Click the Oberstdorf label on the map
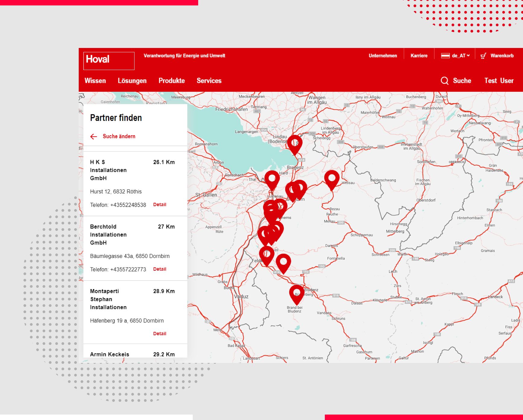The image size is (523, 420). (426, 200)
